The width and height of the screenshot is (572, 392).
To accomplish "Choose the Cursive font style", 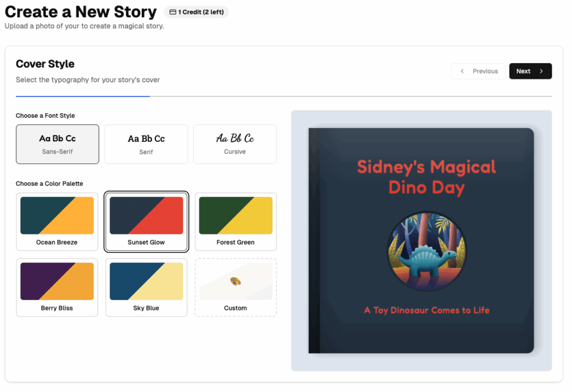I will tap(235, 144).
